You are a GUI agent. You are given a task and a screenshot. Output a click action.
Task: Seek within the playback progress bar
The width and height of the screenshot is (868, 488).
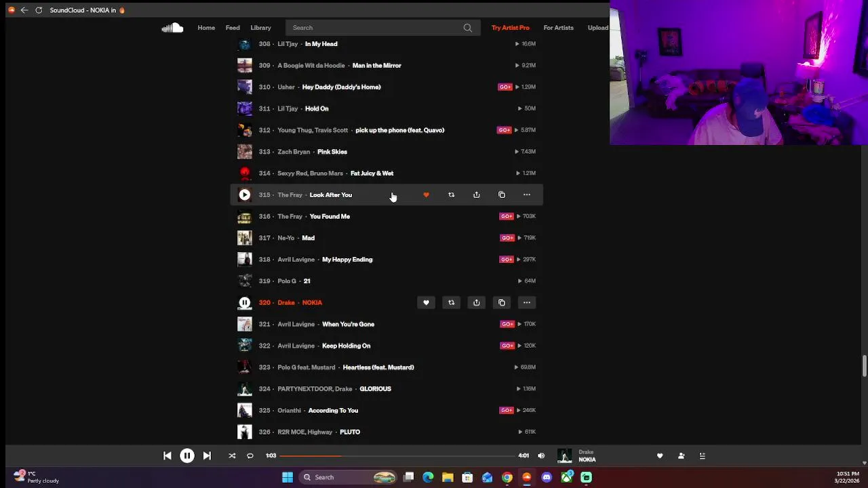point(397,456)
